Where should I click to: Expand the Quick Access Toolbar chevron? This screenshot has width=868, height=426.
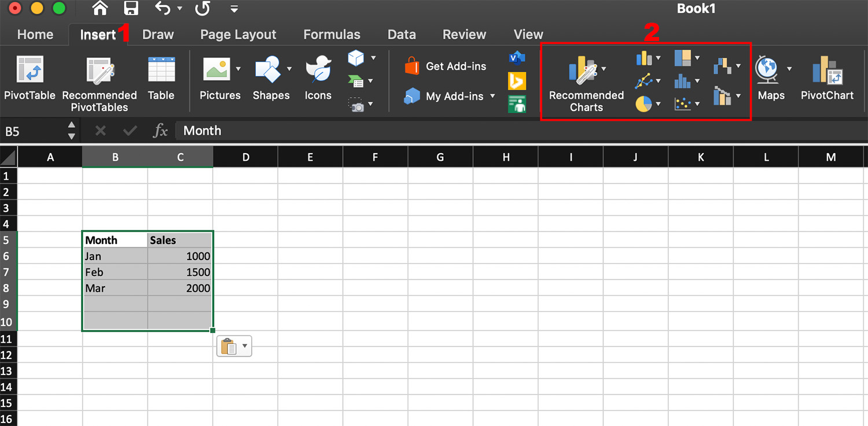click(x=234, y=8)
